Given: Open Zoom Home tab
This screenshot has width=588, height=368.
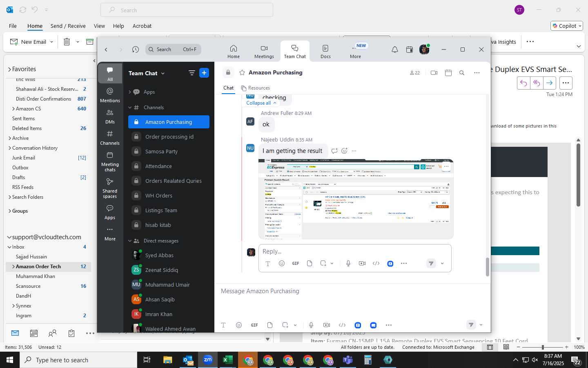Looking at the screenshot, I should 234,52.
